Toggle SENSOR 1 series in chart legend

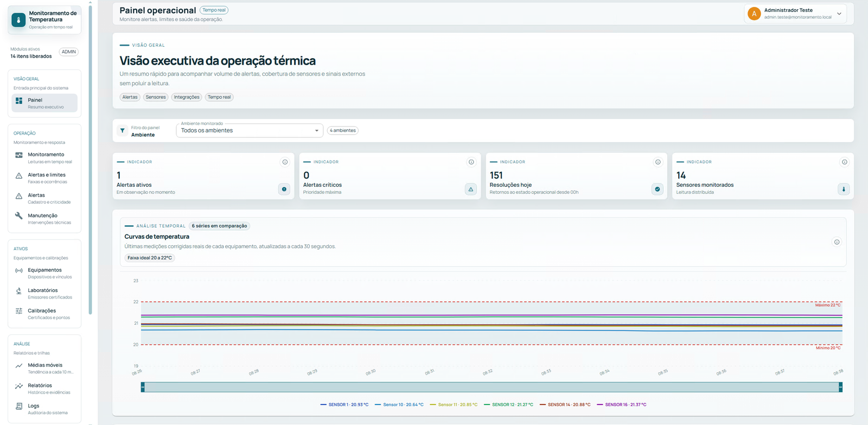tap(344, 404)
